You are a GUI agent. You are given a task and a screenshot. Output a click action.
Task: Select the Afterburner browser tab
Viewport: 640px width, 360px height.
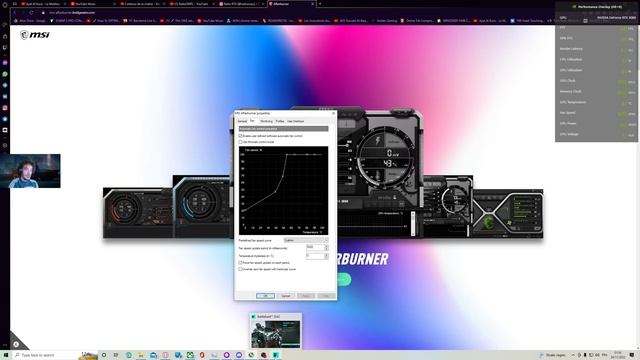pyautogui.click(x=291, y=4)
